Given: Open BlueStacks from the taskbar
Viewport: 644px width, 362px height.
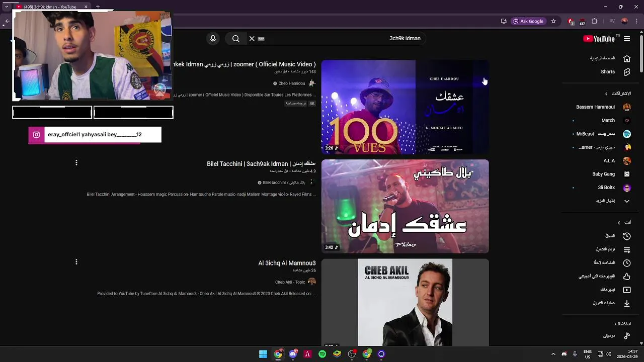Looking at the screenshot, I should 337,354.
